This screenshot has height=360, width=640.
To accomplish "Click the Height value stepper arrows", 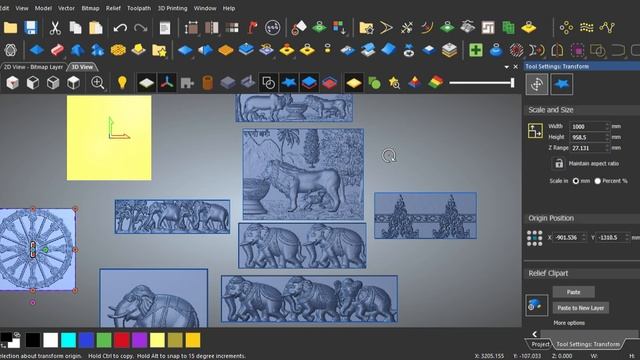I will pyautogui.click(x=607, y=137).
